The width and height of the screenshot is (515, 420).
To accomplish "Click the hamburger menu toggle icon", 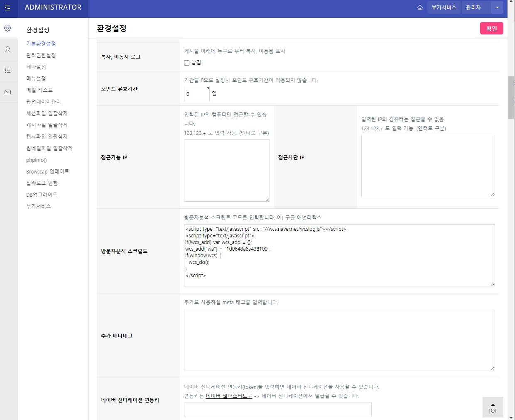I will coord(7,8).
